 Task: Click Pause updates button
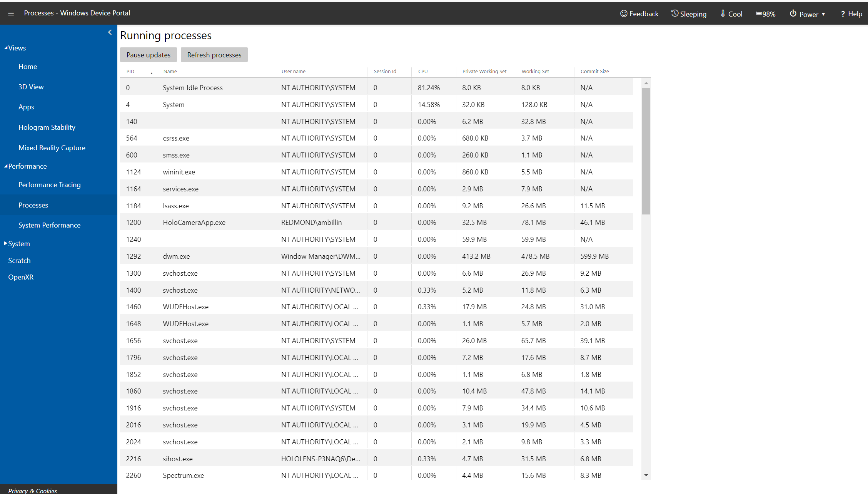click(x=149, y=55)
